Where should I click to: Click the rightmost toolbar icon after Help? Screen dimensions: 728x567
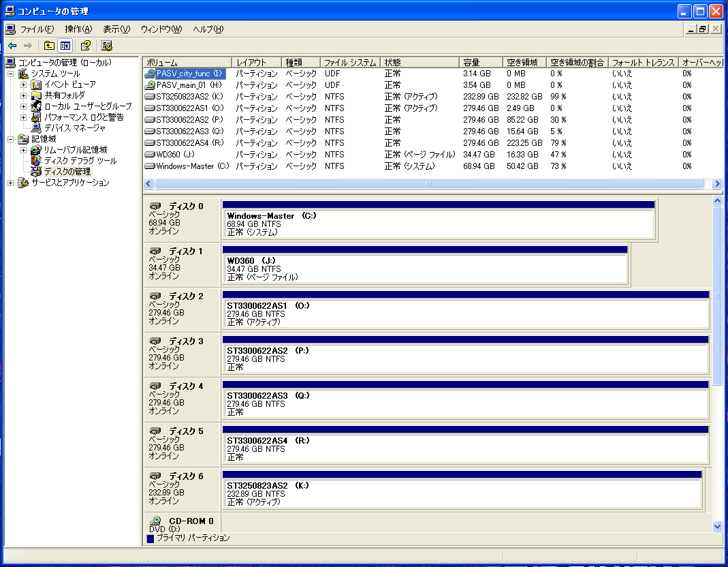click(x=107, y=46)
